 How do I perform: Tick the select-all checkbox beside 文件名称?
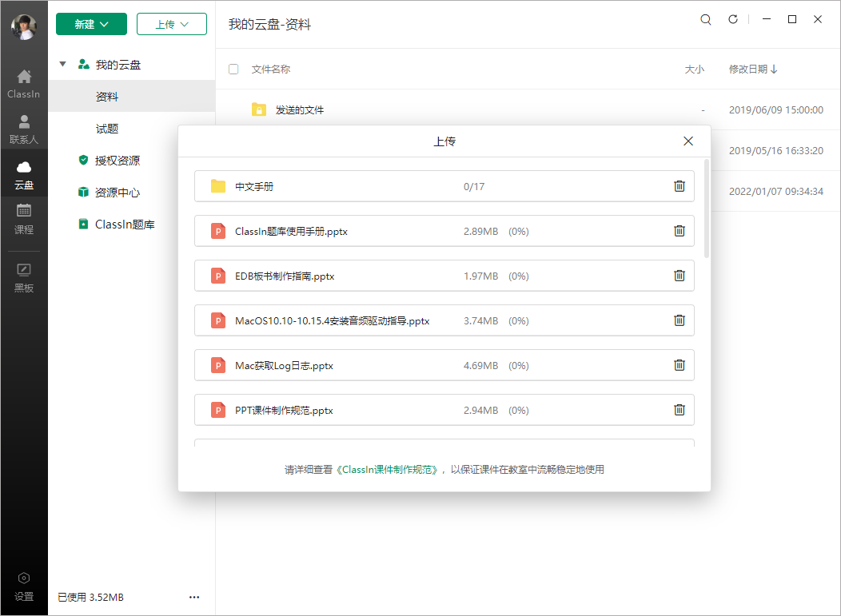[233, 70]
